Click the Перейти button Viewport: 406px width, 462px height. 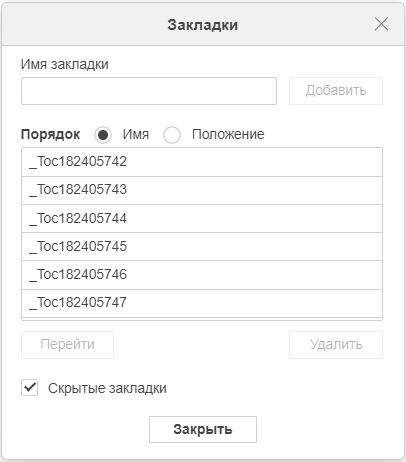[67, 345]
